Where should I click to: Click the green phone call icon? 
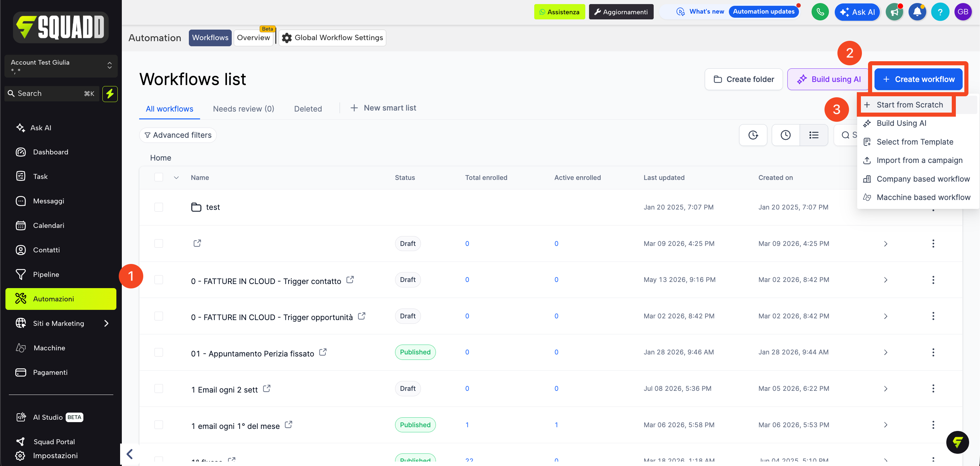(x=820, y=12)
